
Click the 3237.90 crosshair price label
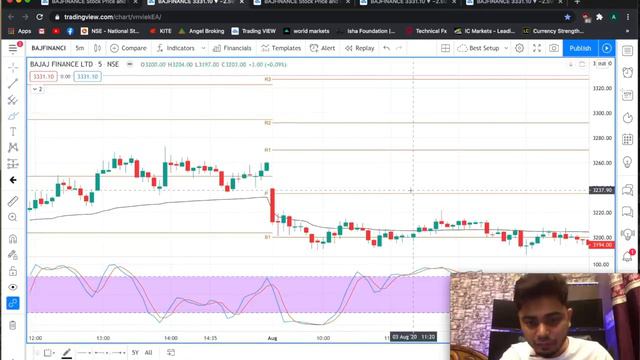click(x=602, y=190)
